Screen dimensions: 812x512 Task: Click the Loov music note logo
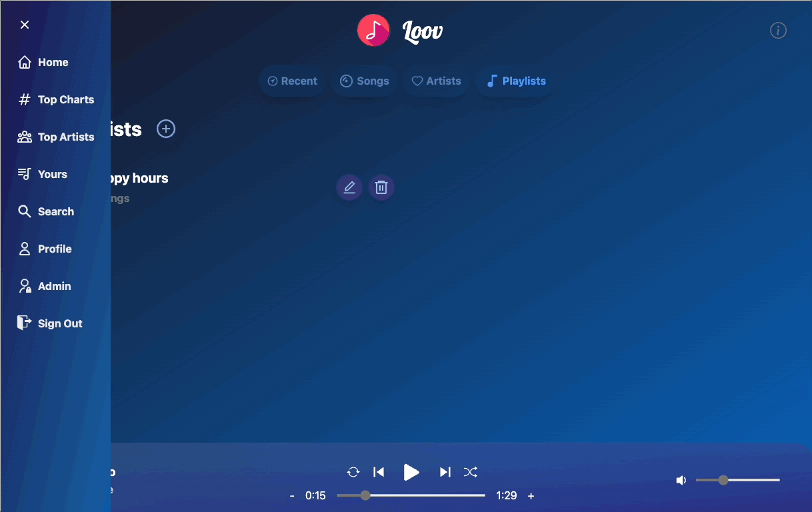click(x=373, y=31)
